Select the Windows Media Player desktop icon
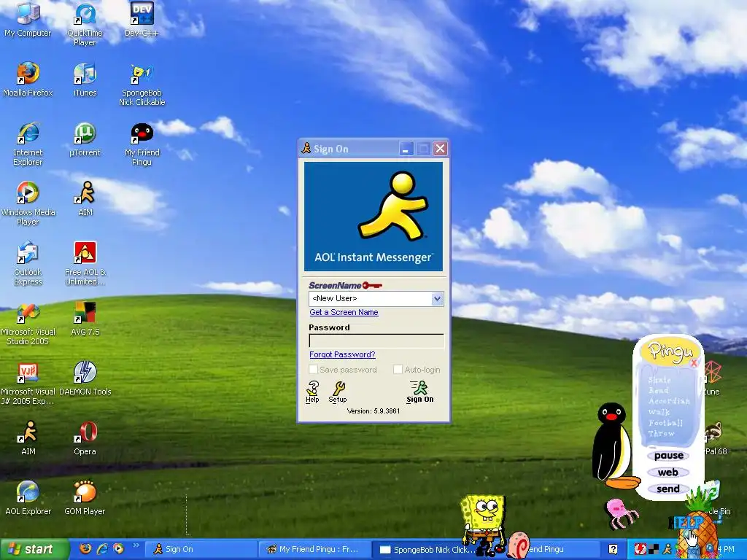The height and width of the screenshot is (560, 747). (28, 203)
